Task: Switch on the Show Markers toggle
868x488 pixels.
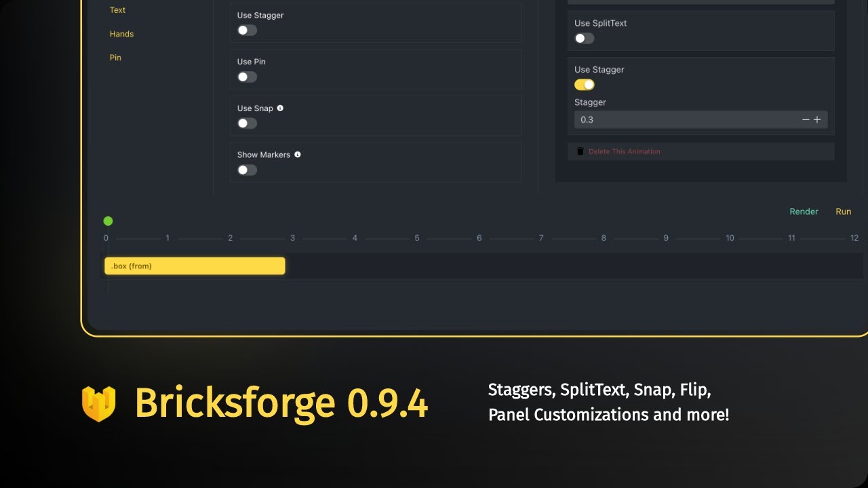Action: pyautogui.click(x=247, y=169)
